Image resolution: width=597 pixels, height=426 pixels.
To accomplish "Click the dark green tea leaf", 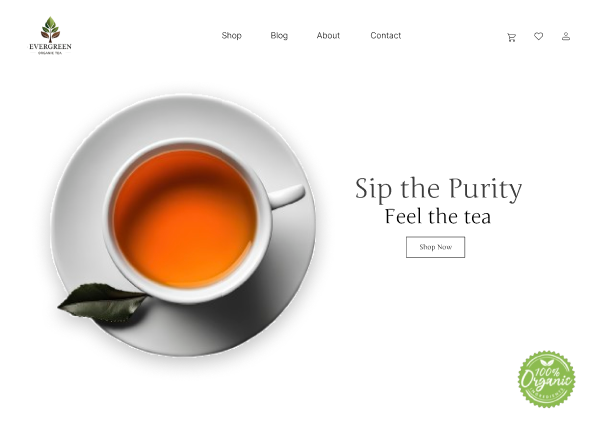I will pos(102,303).
